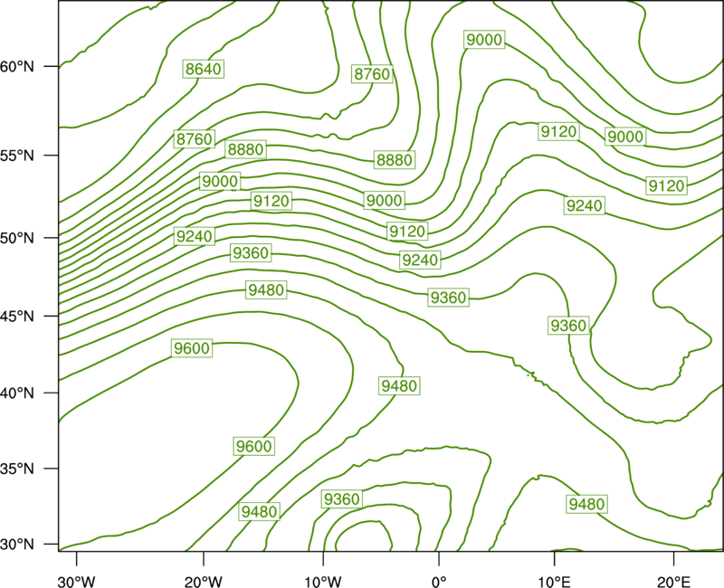Choose the 35°N latitude axis label
Viewport: 724px width, 588px height.
17,469
